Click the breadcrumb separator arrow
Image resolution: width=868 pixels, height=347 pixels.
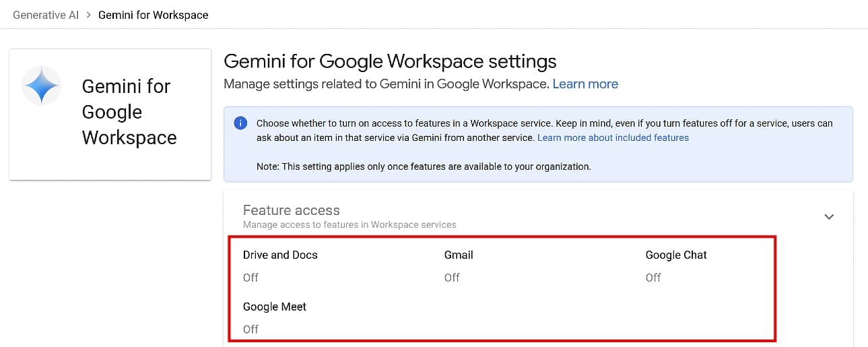[89, 15]
